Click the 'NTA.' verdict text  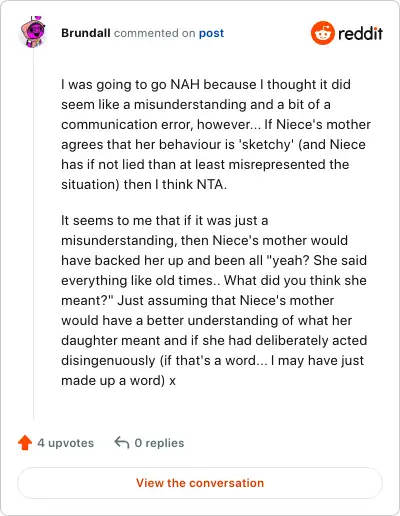(x=212, y=184)
